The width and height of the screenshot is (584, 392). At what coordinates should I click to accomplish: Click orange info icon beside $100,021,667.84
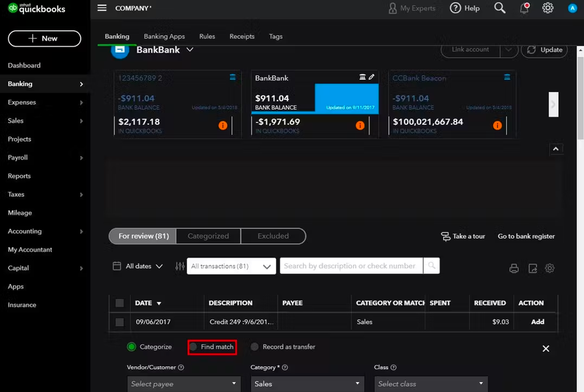coord(497,126)
